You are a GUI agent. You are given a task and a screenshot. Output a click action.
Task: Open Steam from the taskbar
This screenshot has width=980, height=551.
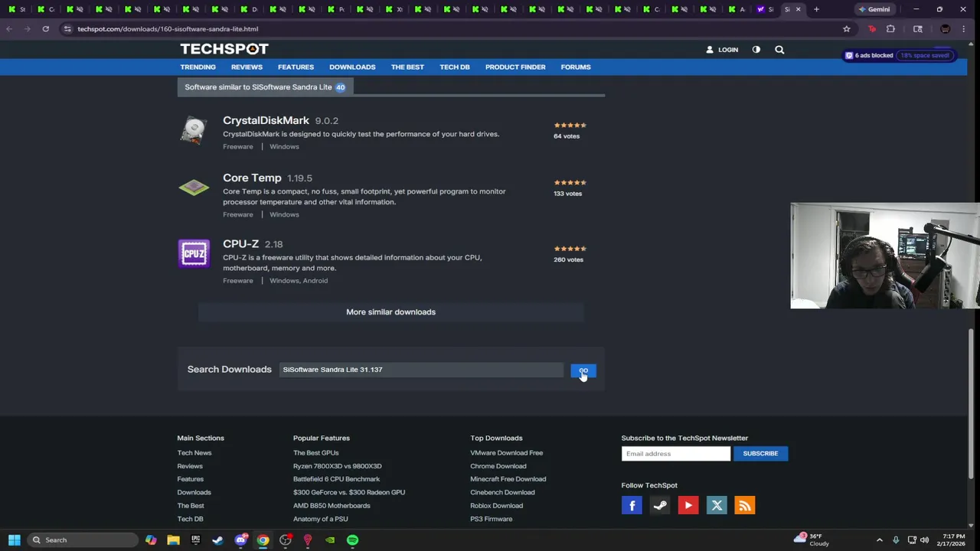(217, 540)
